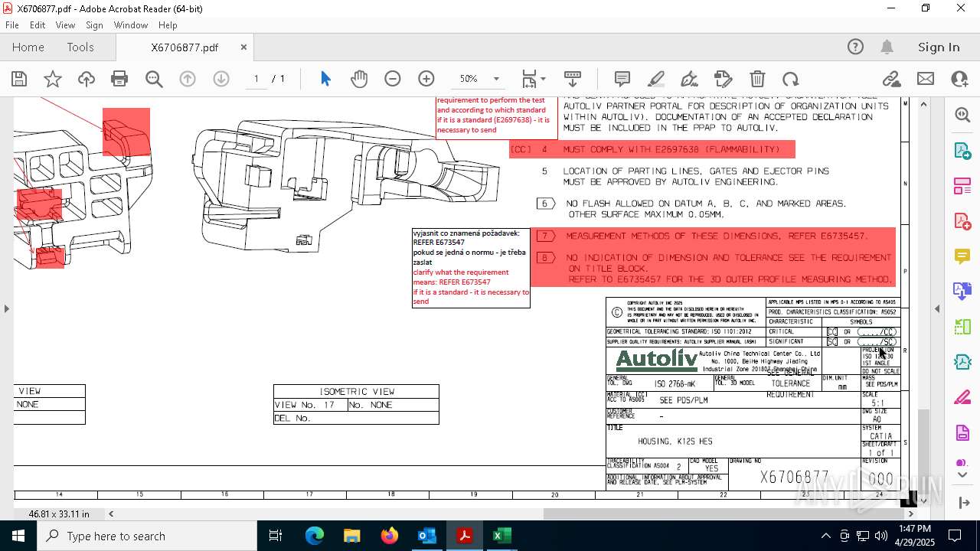Click the highlighted flammability note 4
The height and width of the screenshot is (551, 980).
652,149
